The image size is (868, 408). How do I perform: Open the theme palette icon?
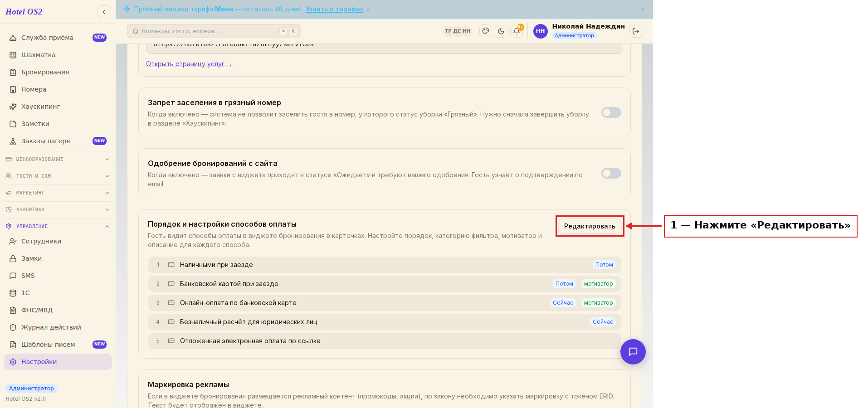point(486,31)
